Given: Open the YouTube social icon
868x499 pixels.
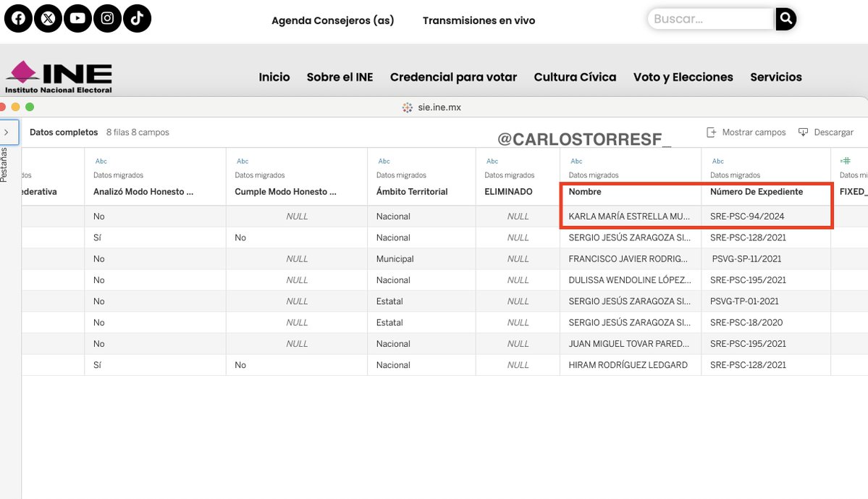Looking at the screenshot, I should pos(77,18).
